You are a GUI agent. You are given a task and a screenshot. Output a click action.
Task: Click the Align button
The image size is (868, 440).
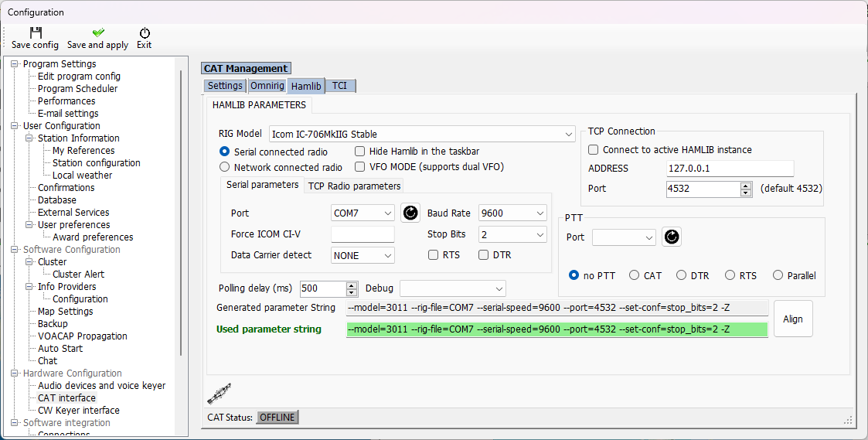click(793, 319)
